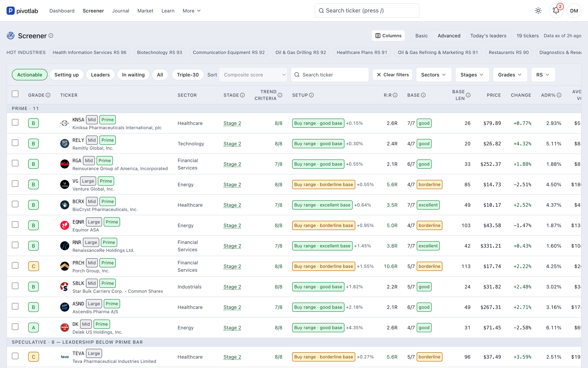
Task: Check the PRCH row checkbox
Action: click(15, 265)
